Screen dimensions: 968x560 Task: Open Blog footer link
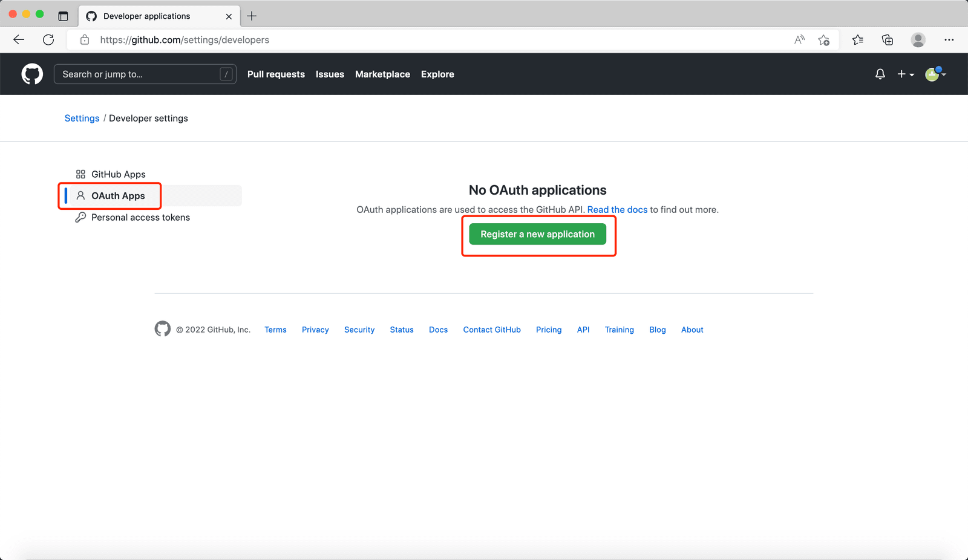click(658, 330)
